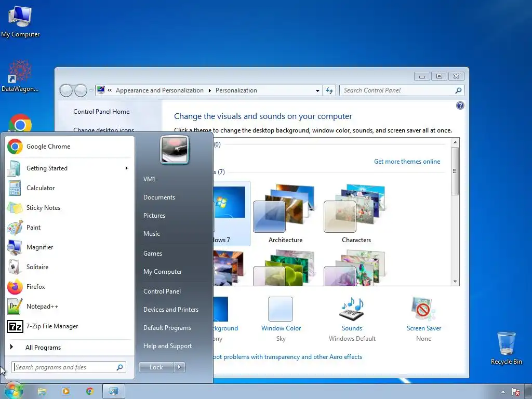
Task: Open Getting Started in Start menu
Action: point(69,168)
